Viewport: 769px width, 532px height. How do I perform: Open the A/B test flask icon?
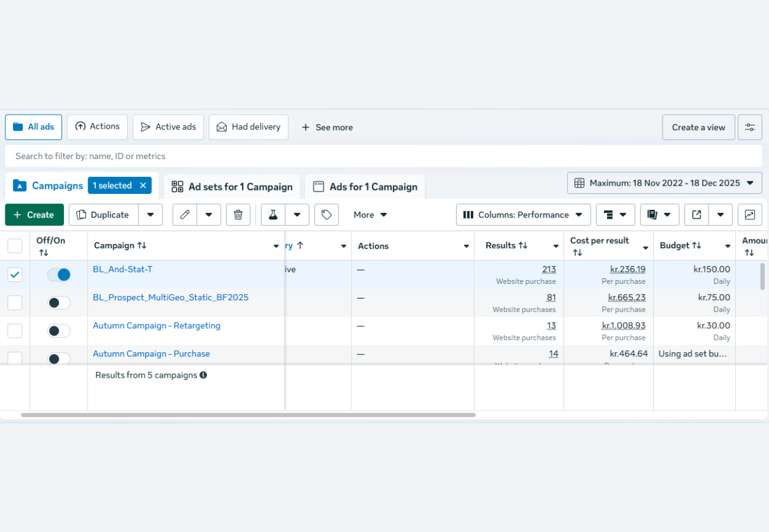tap(273, 215)
